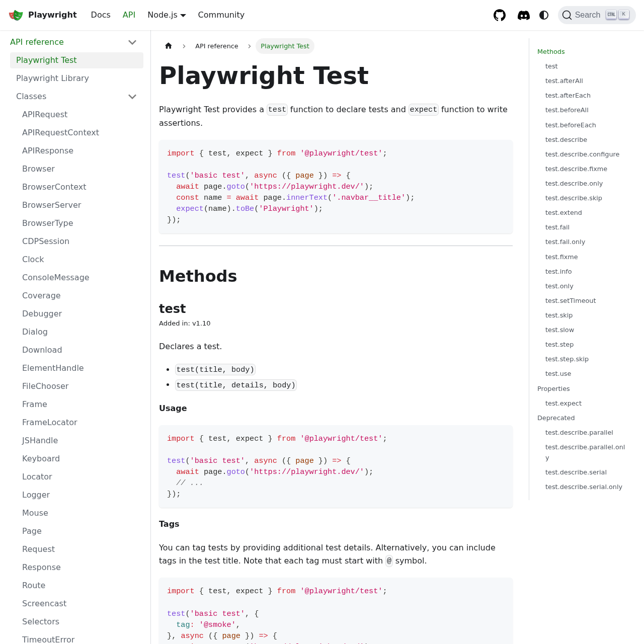644x644 pixels.
Task: Open test.describe in the Methods list
Action: coord(566,140)
